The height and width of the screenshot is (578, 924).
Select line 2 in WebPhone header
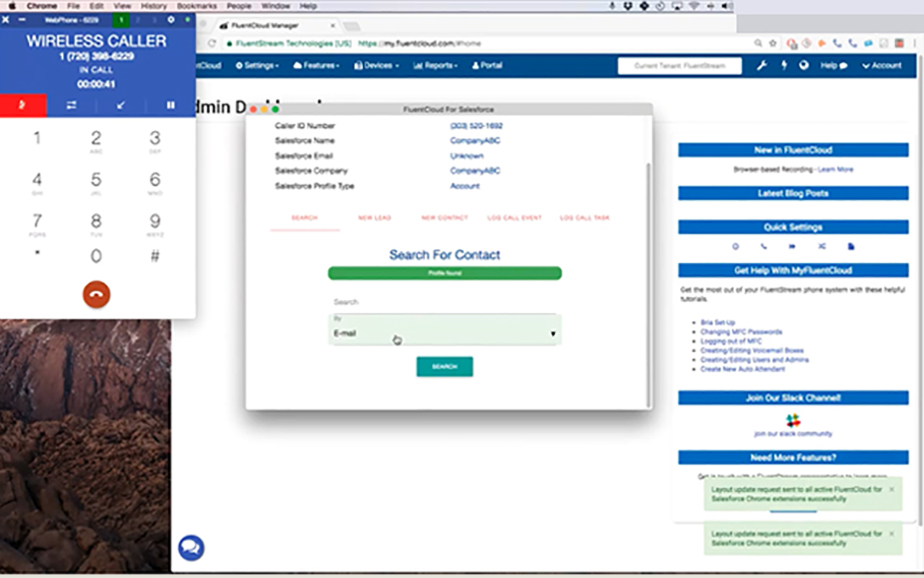(x=138, y=20)
